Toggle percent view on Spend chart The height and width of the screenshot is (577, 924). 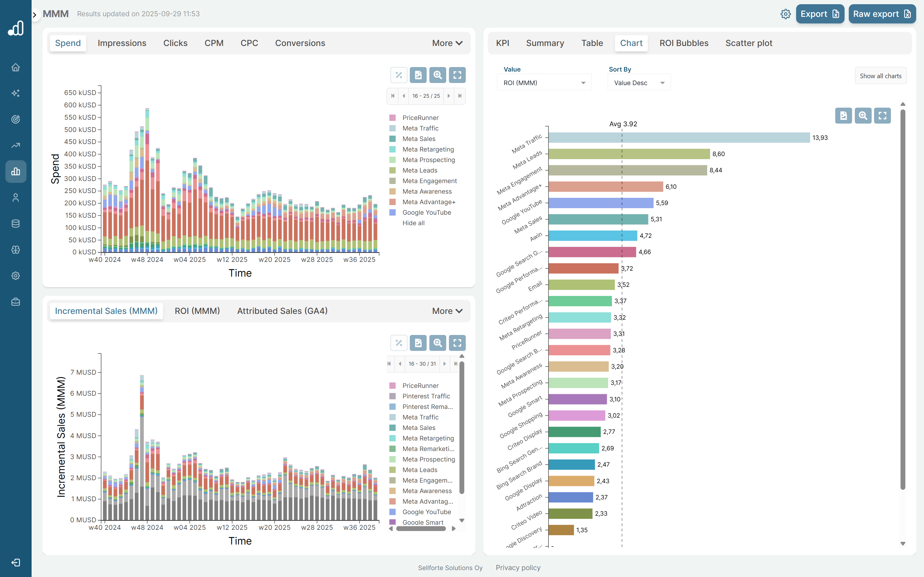399,75
